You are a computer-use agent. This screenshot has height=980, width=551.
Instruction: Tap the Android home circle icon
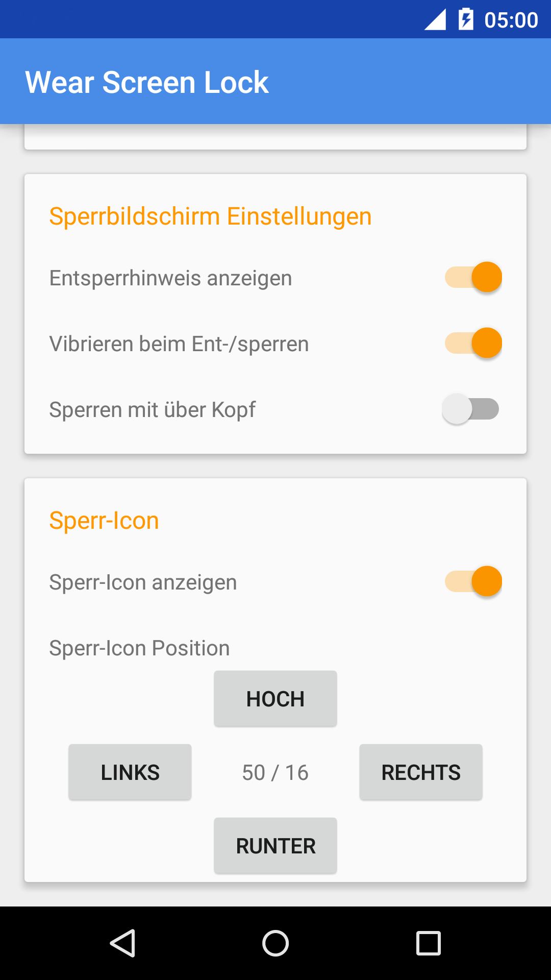coord(275,943)
